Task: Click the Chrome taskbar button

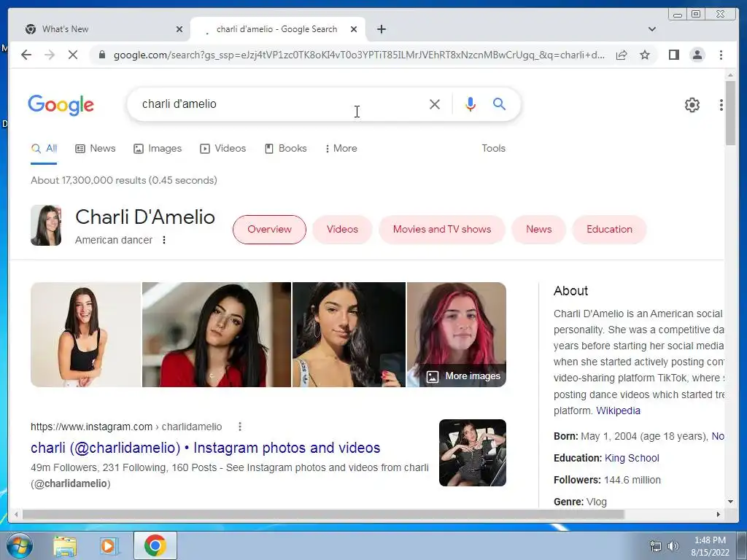Action: click(x=155, y=545)
